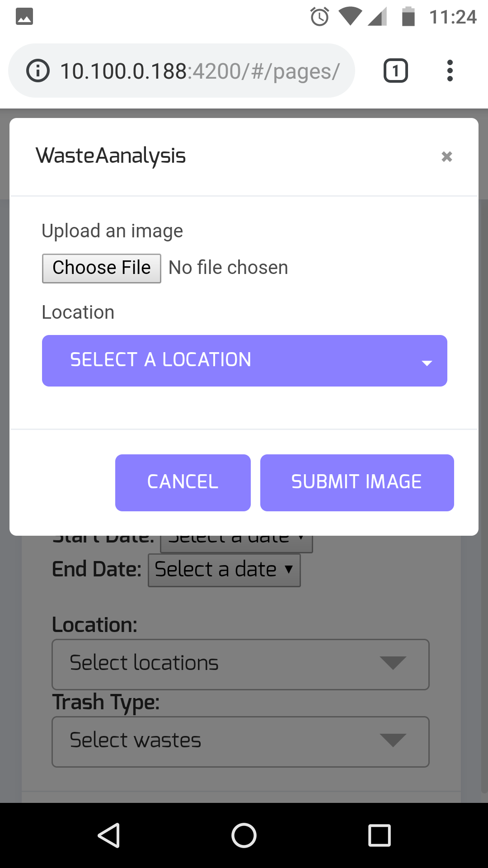Viewport: 488px width, 868px height.
Task: Close the WasteAanalysis dialog with the X
Action: [447, 156]
